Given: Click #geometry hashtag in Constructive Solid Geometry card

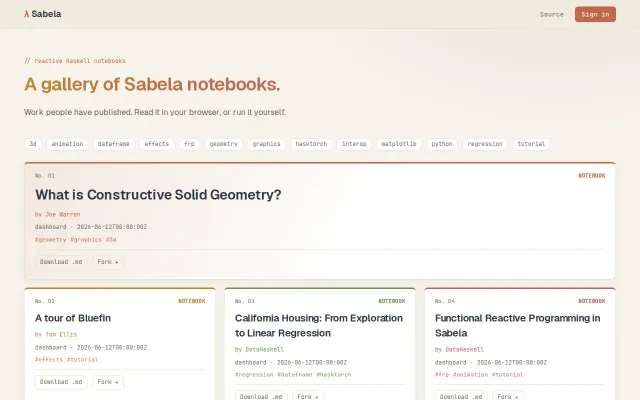Looking at the screenshot, I should 50,240.
